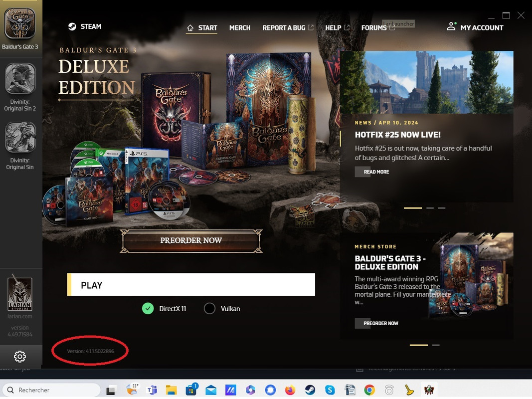Screen dimensions: 532x399
Task: Click NEWS / APR 10, 2024 label
Action: coord(386,123)
